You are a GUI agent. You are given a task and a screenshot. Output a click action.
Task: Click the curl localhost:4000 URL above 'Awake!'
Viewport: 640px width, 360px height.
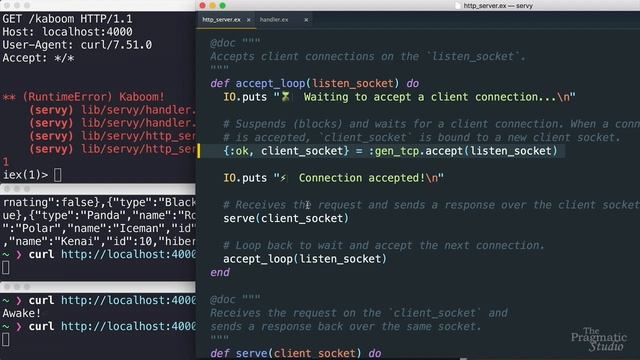(128, 300)
